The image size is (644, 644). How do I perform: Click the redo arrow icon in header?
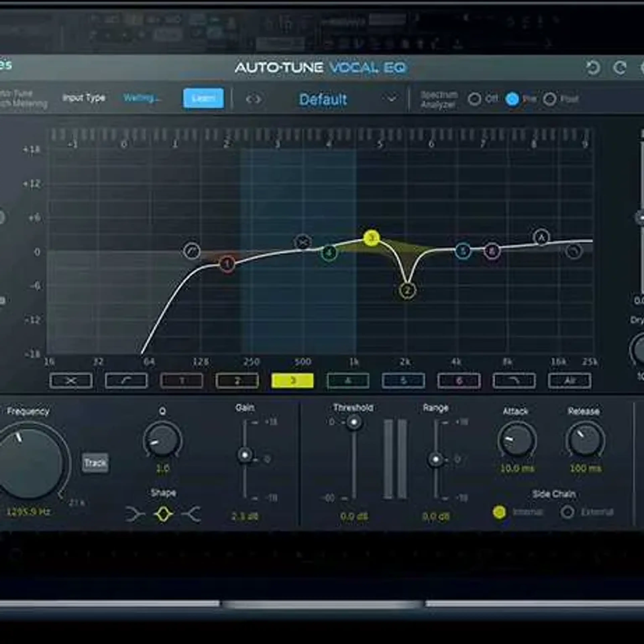pyautogui.click(x=620, y=68)
